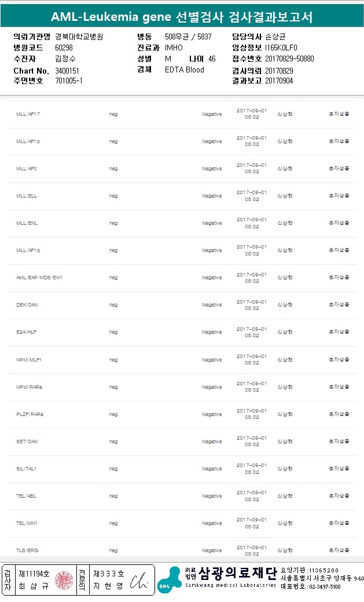Select the AML/EAP/MDS/EVI1 test name
The height and width of the screenshot is (602, 364).
[39, 278]
